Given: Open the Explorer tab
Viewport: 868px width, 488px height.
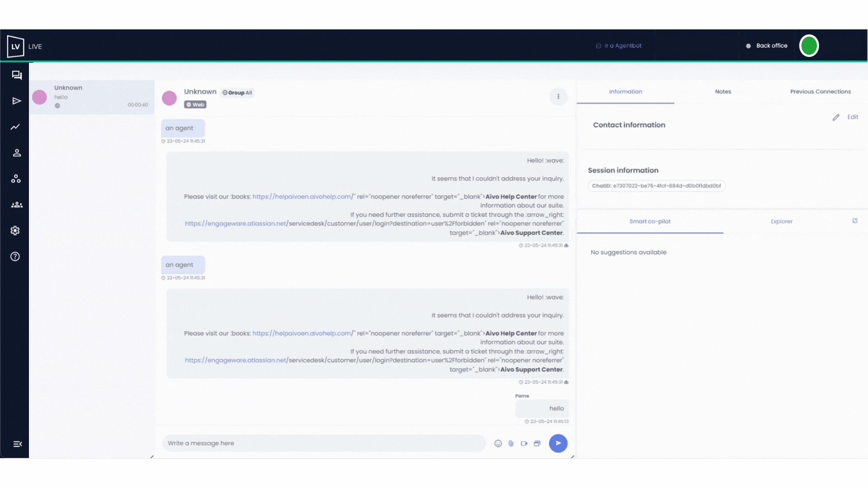Looking at the screenshot, I should click(x=781, y=221).
